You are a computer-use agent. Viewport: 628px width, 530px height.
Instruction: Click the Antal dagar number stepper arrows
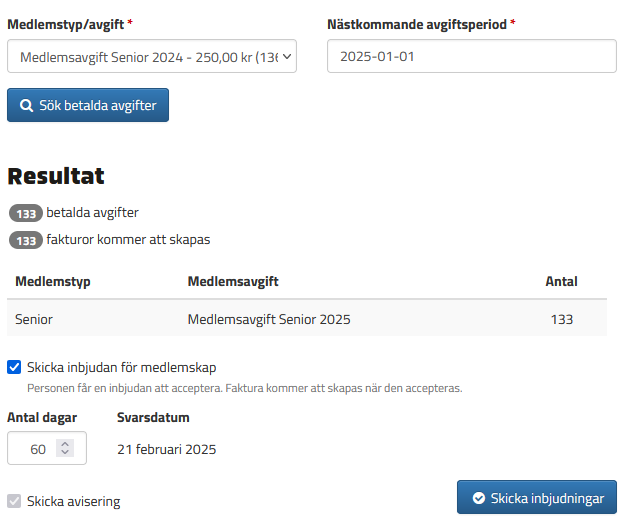click(x=66, y=449)
